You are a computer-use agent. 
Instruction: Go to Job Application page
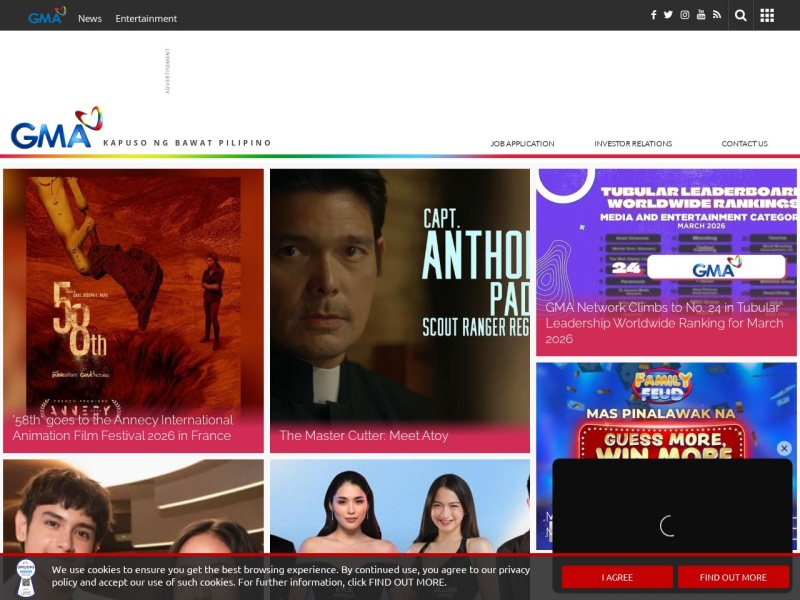coord(522,143)
